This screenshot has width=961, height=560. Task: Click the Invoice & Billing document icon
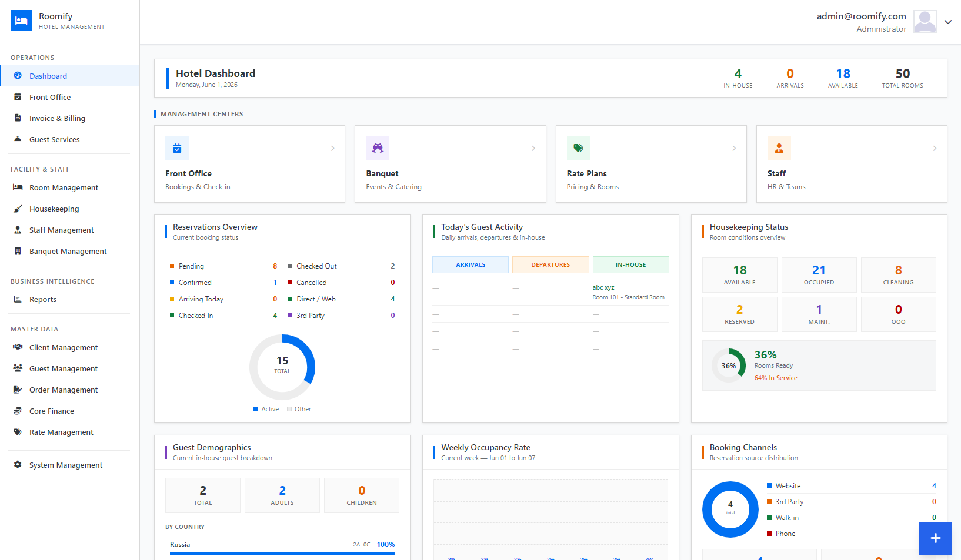18,118
